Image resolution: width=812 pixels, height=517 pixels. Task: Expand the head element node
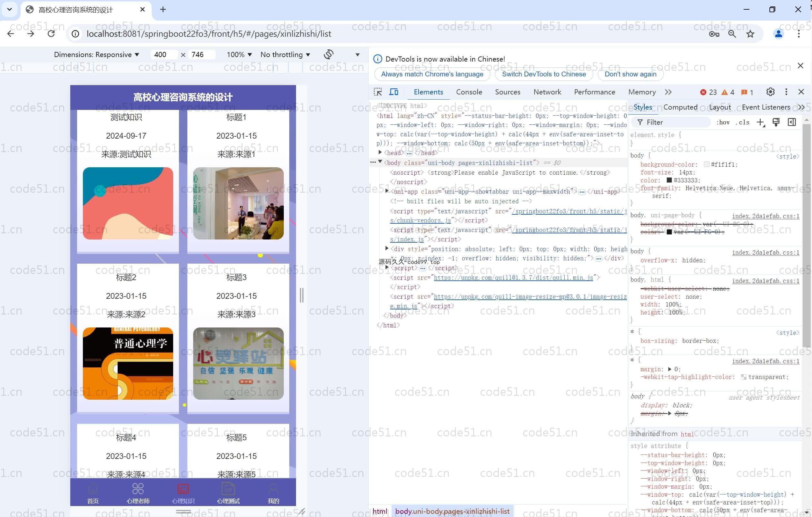tap(380, 153)
